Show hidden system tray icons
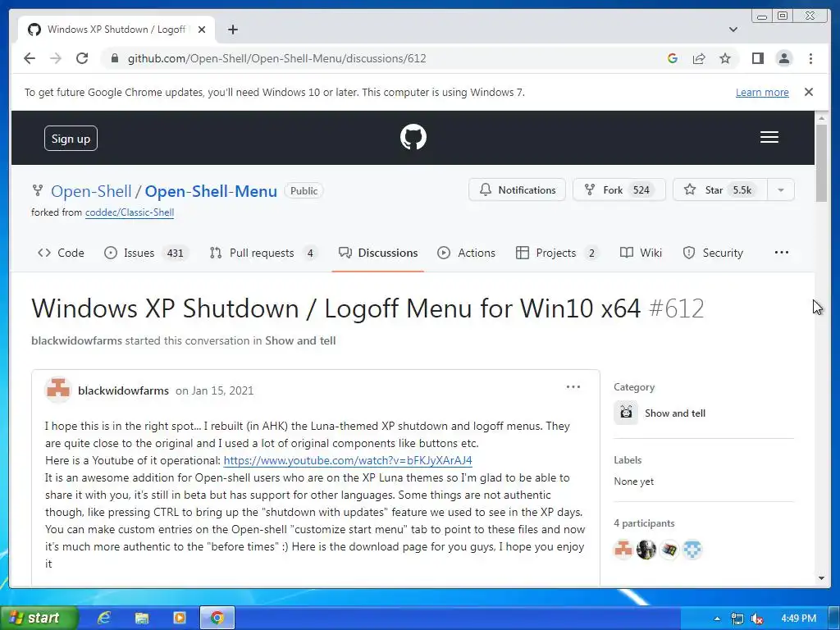 (x=717, y=619)
